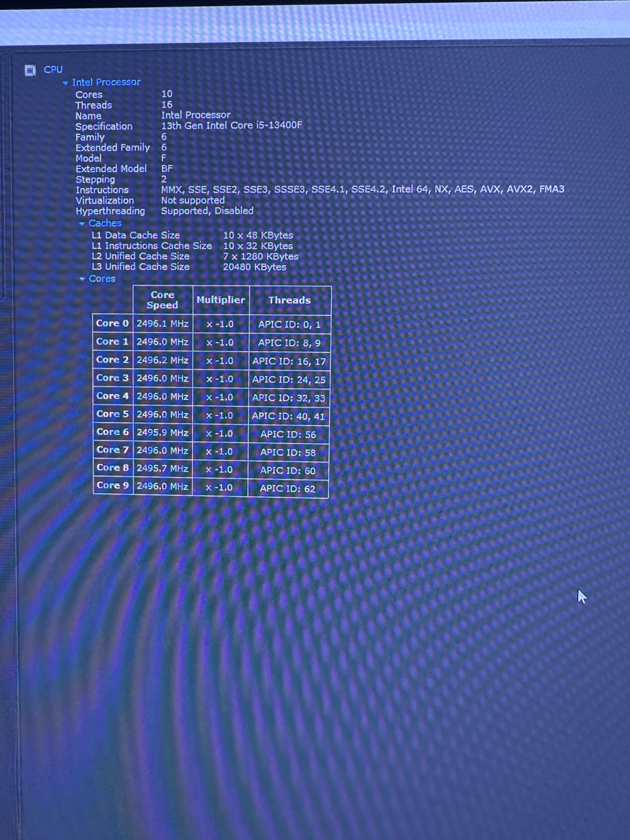The image size is (630, 840).
Task: Select the Core 5 row label
Action: 113,414
